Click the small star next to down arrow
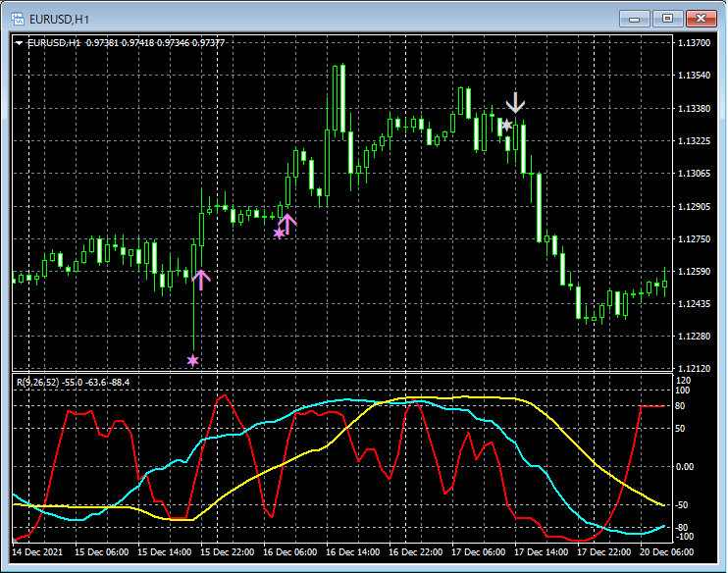This screenshot has width=728, height=573. (506, 125)
